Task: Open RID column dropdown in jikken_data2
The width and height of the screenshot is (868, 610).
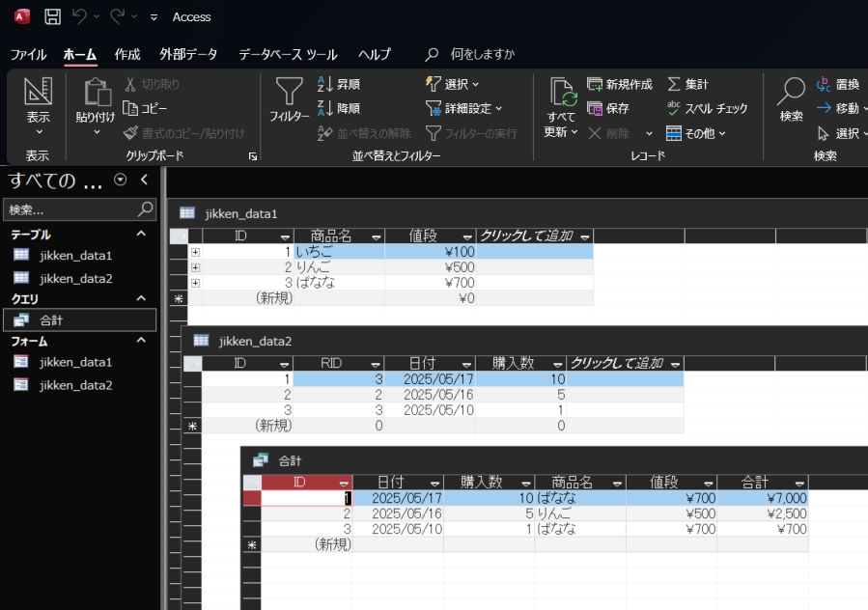Action: [376, 364]
